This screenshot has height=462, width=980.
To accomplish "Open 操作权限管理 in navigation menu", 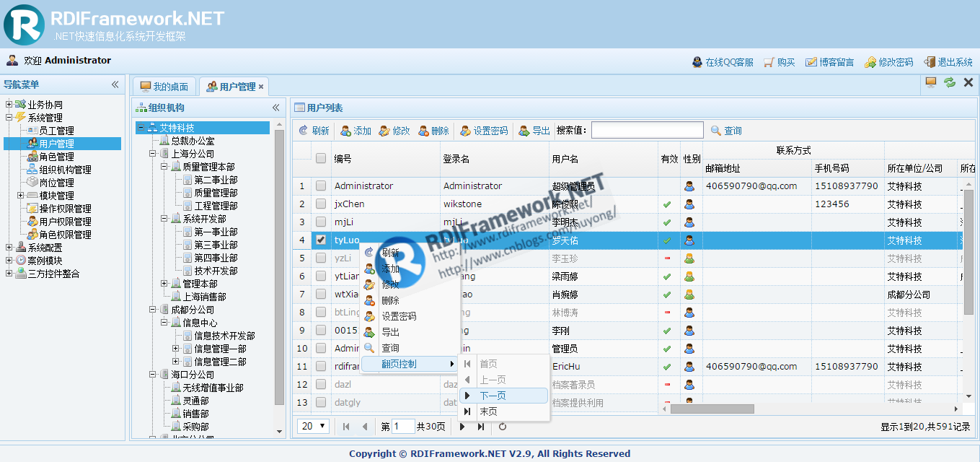I will click(65, 209).
